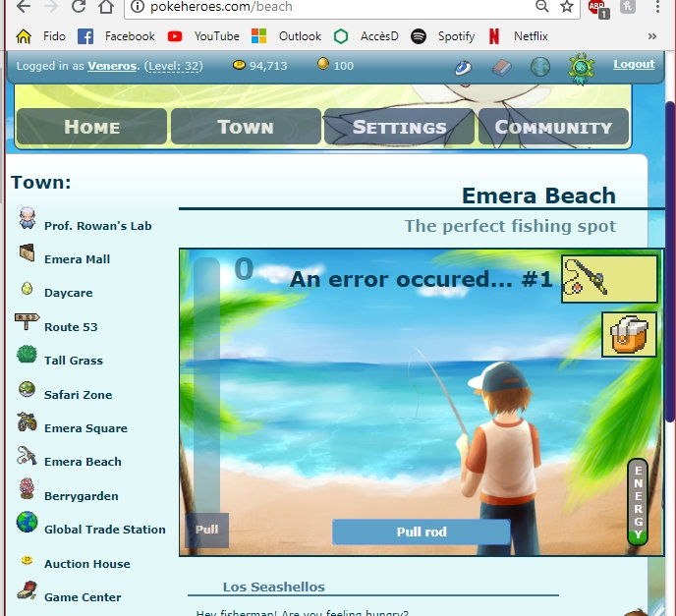This screenshot has height=616, width=676.
Task: Click the vertical ENERGY bar
Action: pyautogui.click(x=638, y=502)
